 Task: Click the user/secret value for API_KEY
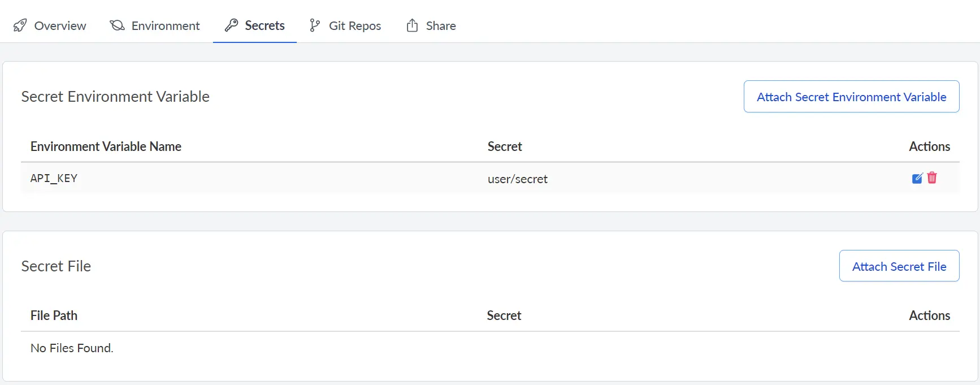[517, 179]
